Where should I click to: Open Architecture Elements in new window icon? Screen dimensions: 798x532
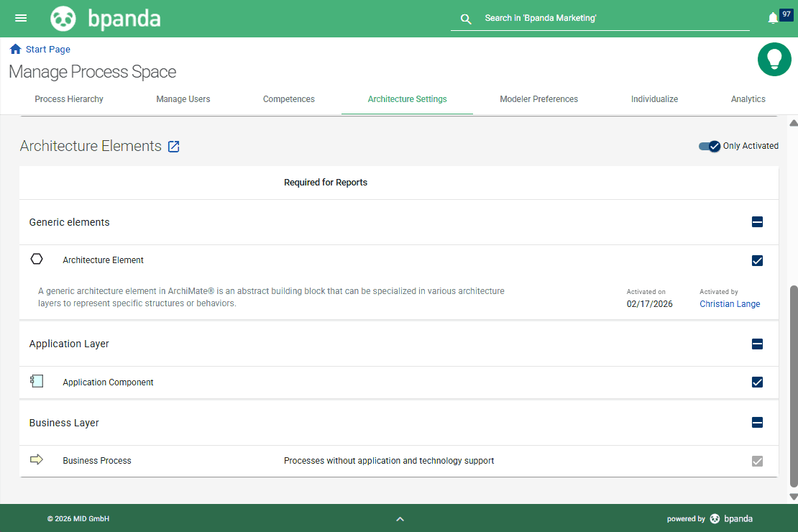coord(173,146)
